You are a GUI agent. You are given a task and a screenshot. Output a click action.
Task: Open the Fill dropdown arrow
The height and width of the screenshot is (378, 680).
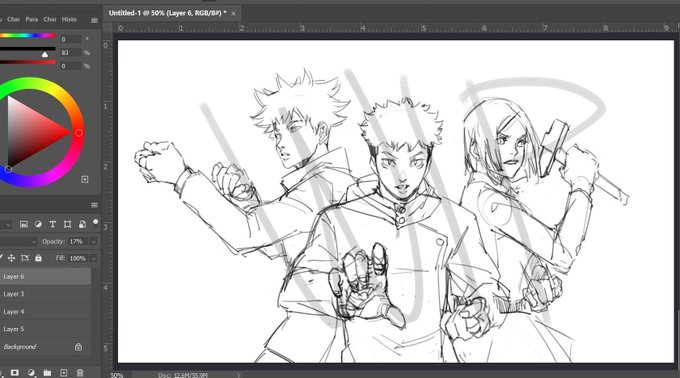tap(93, 258)
